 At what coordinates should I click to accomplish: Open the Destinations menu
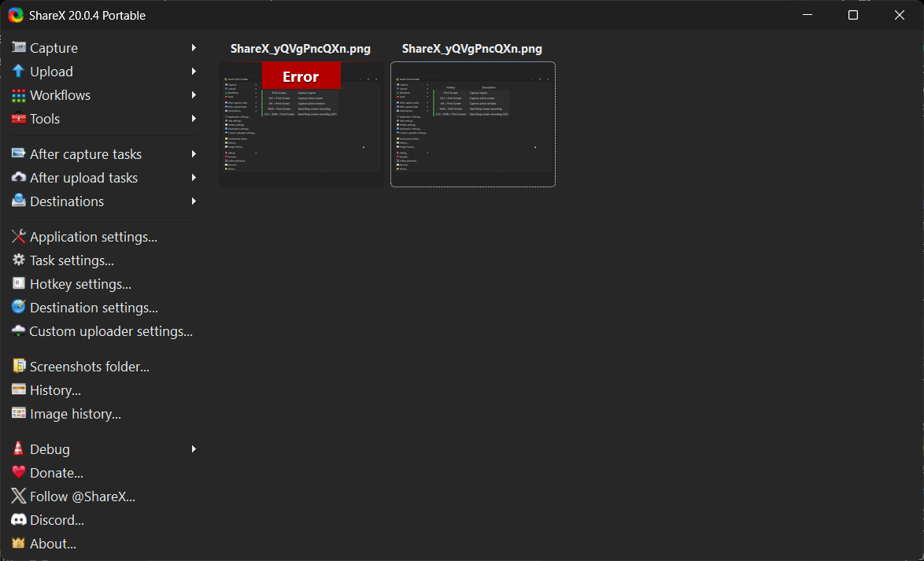click(x=105, y=201)
